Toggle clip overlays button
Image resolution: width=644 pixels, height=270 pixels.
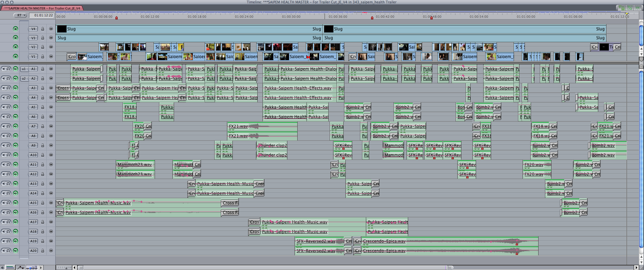point(20,268)
